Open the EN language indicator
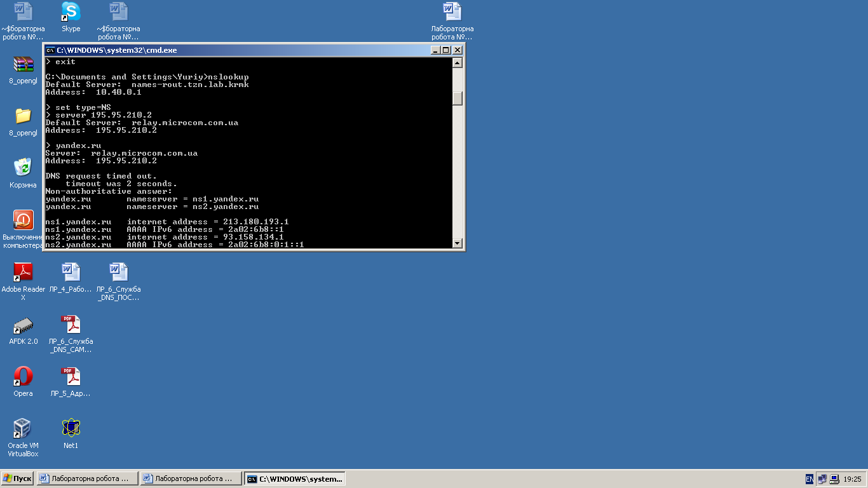This screenshot has height=488, width=868. 809,479
